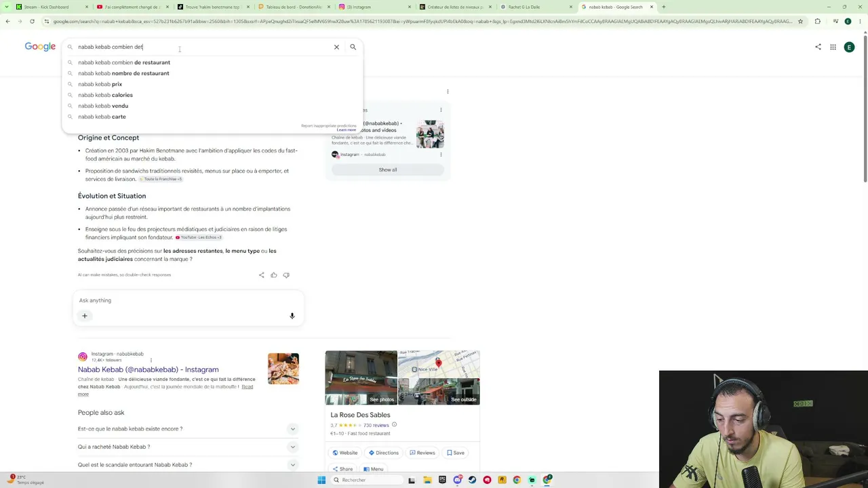Go back with the browser back arrow

(x=7, y=21)
